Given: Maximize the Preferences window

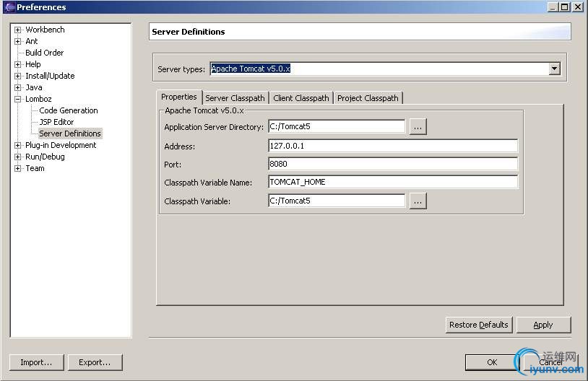Looking at the screenshot, I should click(564, 6).
